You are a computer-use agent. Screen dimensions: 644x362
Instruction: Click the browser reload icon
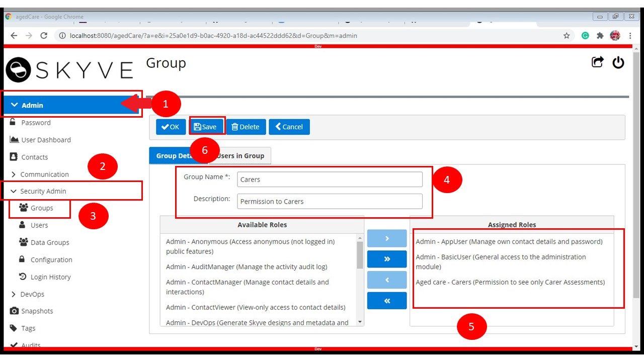44,36
